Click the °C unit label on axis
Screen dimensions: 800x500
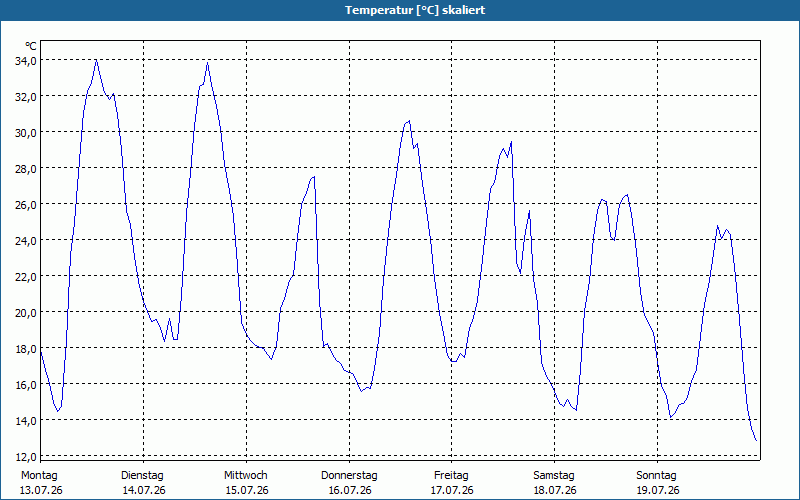tap(31, 46)
